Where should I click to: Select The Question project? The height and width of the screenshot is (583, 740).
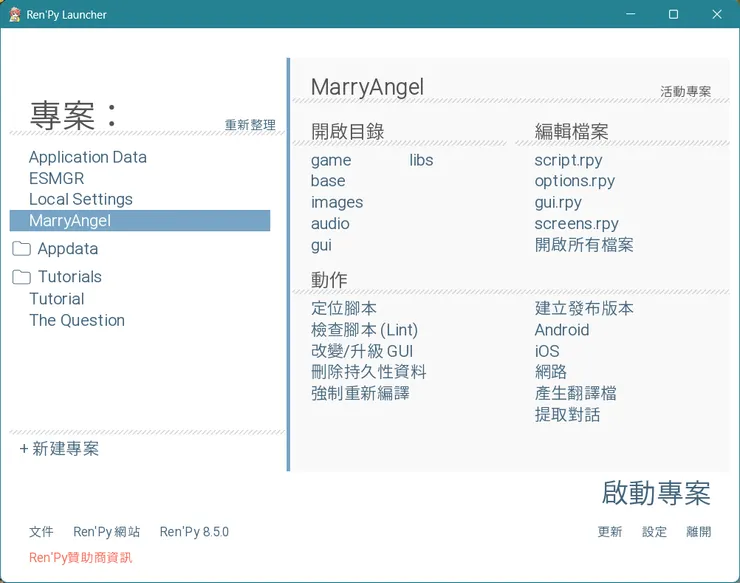[x=77, y=320]
